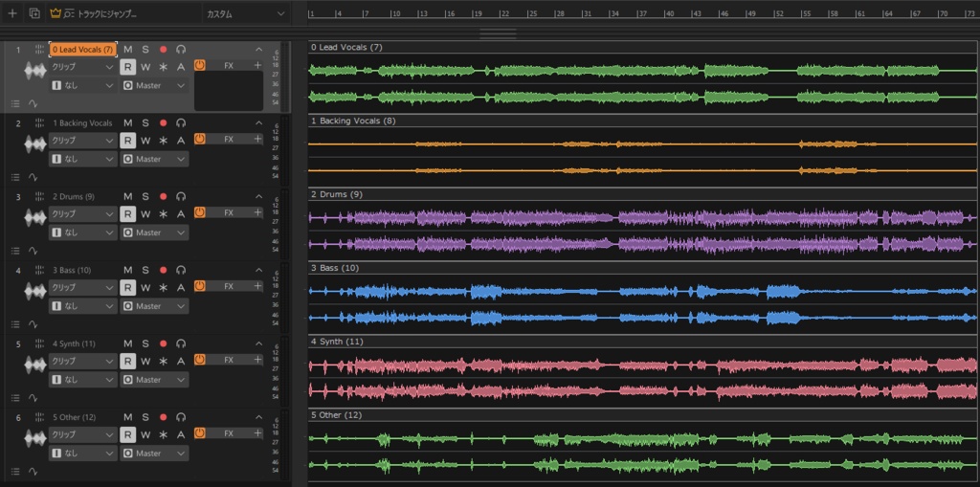Open take lanes on Lead Vocals track
This screenshot has height=487, width=980.
(x=15, y=103)
